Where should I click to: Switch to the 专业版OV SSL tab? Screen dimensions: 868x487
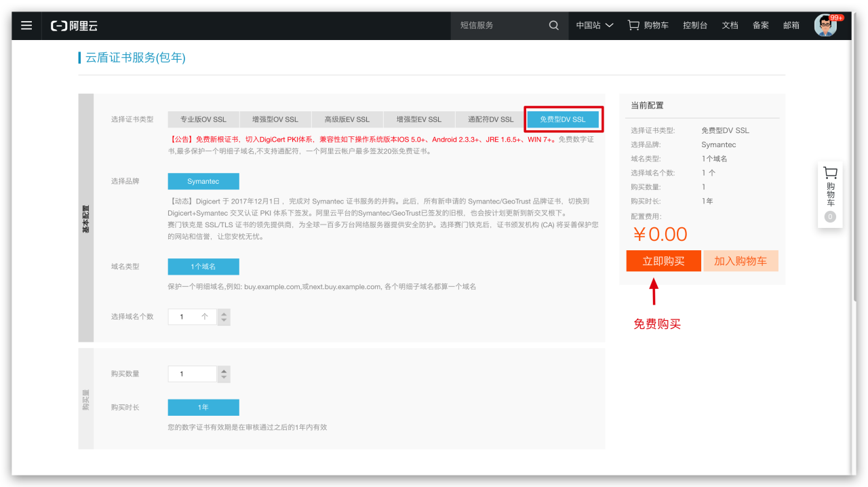click(x=203, y=119)
